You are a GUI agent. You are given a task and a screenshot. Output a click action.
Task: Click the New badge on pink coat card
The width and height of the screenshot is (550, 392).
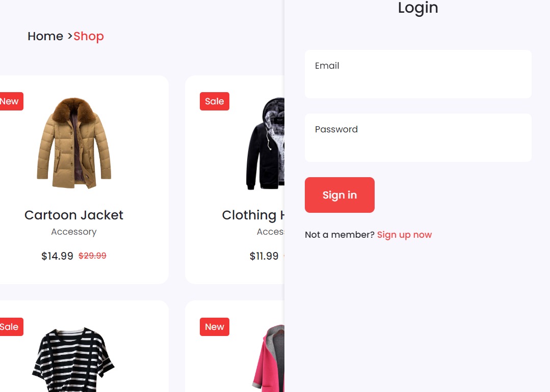pyautogui.click(x=214, y=327)
